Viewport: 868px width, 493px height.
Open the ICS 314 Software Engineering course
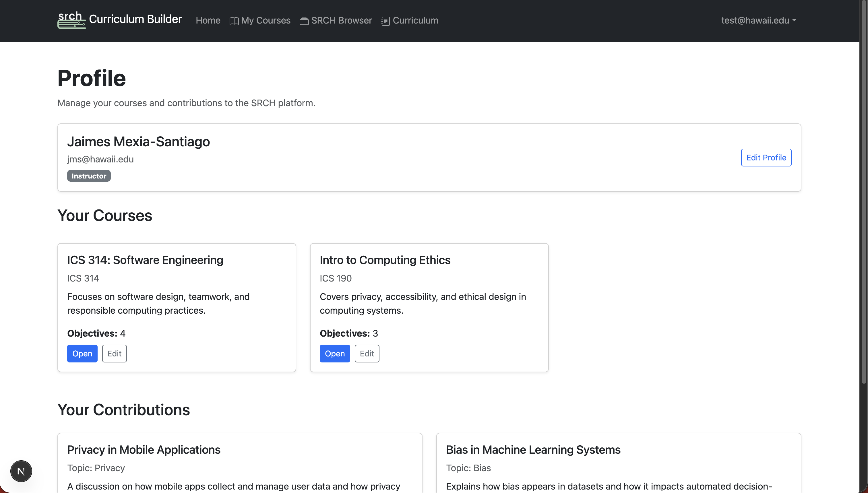point(82,354)
